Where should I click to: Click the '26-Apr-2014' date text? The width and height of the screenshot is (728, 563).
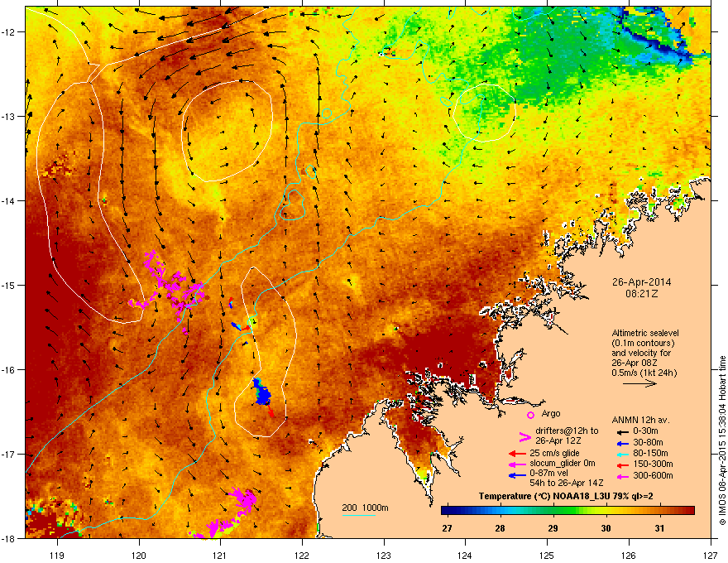[x=641, y=282]
